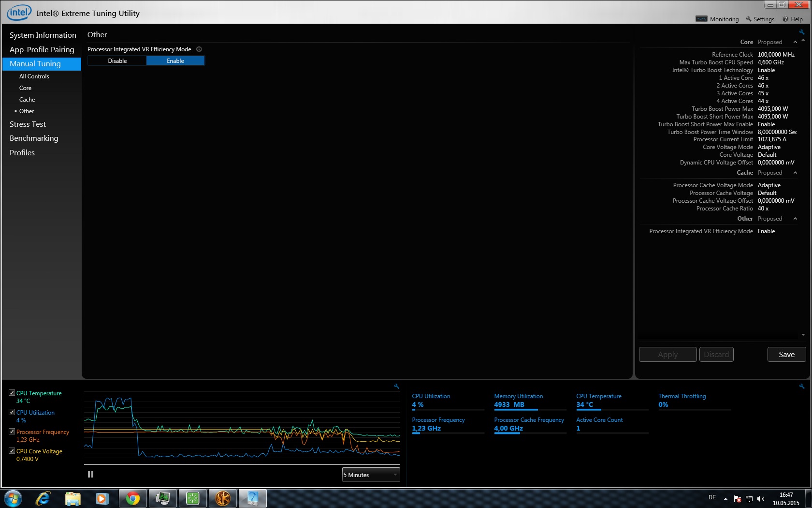The image size is (812, 508).
Task: Click the Processor Frequency 1,23 GHz tile
Action: pos(448,425)
